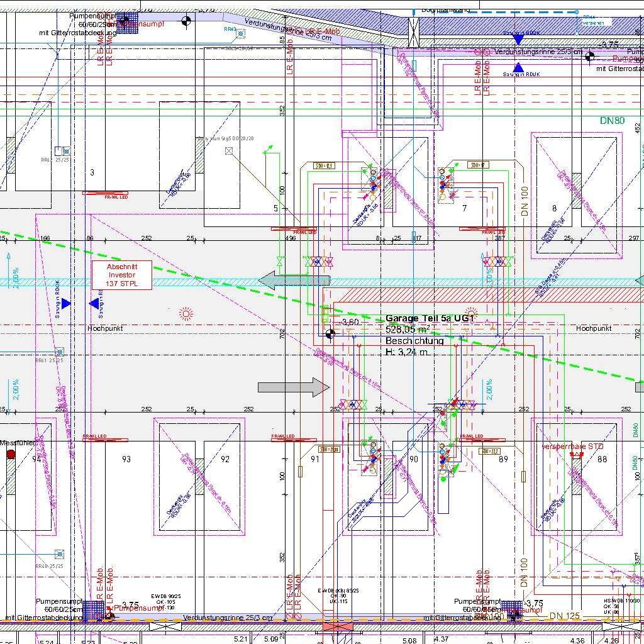Select the blue 'Saugung RDOK' triangle at top right
The height and width of the screenshot is (644, 644).
coord(518,40)
